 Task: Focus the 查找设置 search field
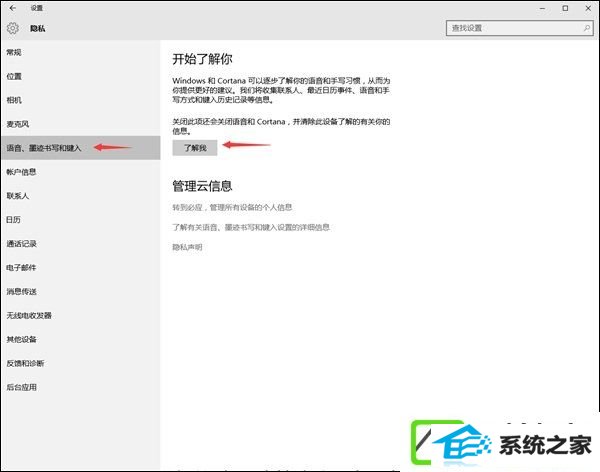coord(519,28)
